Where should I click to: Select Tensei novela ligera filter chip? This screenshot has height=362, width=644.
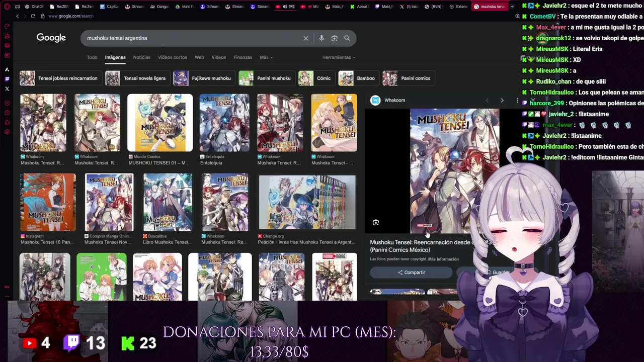(137, 78)
